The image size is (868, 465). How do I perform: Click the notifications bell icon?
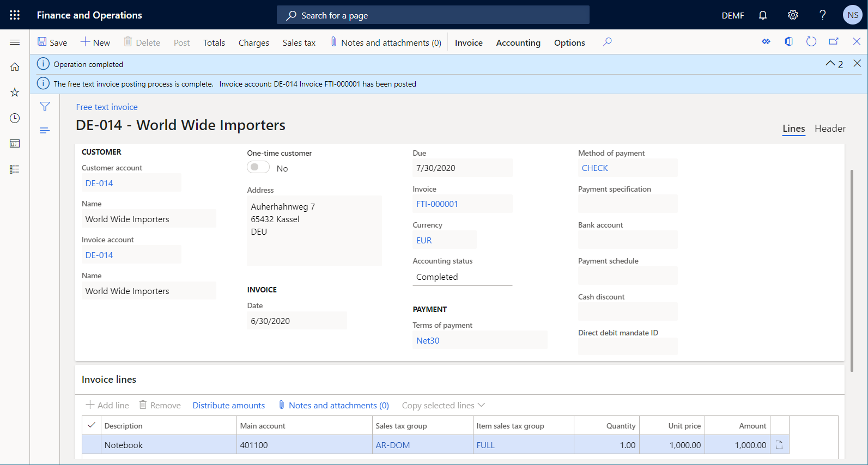point(763,15)
